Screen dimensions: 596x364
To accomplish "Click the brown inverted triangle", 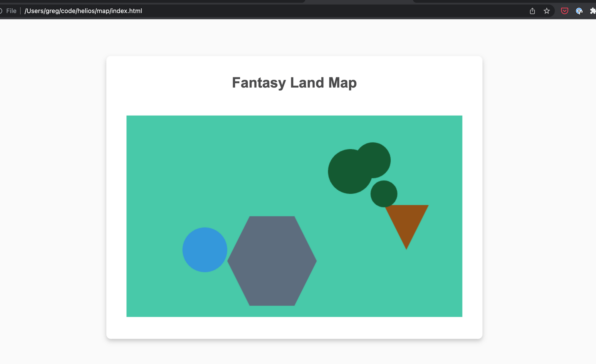I will (406, 220).
